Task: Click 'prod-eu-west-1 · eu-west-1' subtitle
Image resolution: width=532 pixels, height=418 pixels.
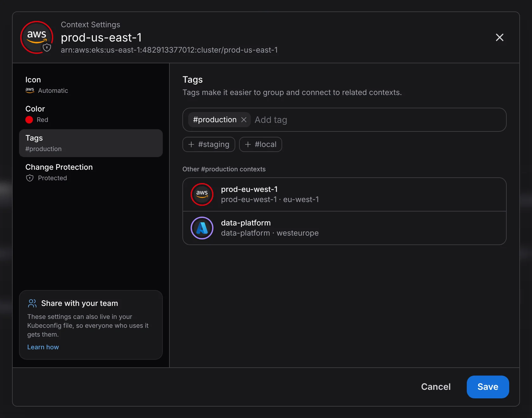Action: (x=270, y=199)
